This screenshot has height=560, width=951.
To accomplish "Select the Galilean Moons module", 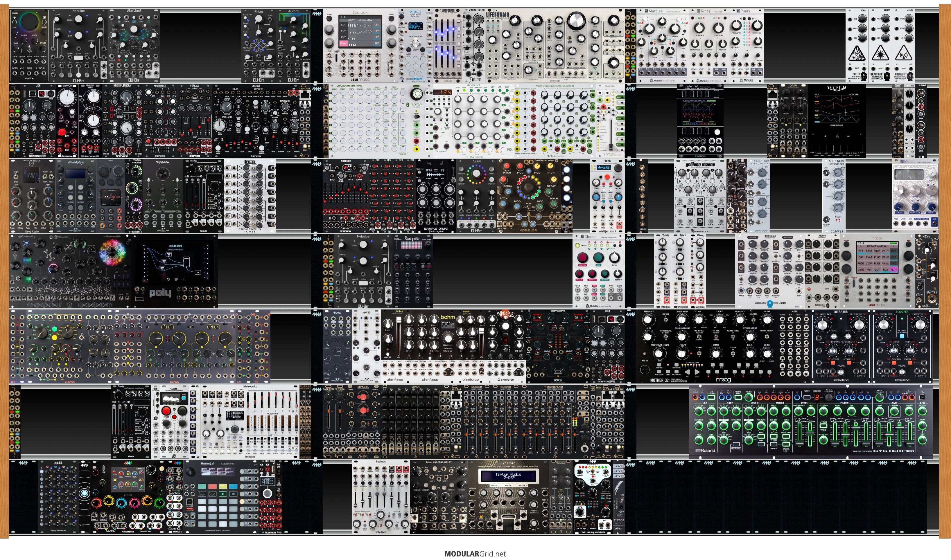I will pyautogui.click(x=700, y=196).
